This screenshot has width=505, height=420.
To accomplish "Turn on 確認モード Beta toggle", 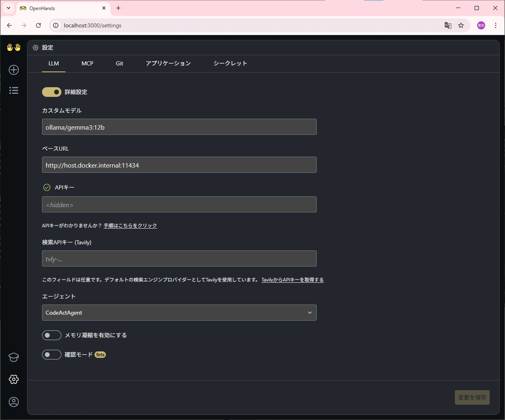I will click(x=51, y=354).
